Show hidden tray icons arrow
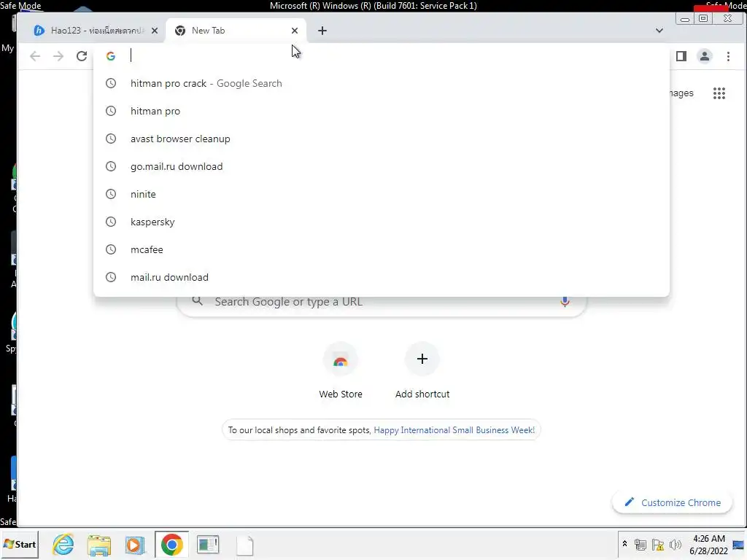Viewport: 747px width, 560px height. (624, 543)
